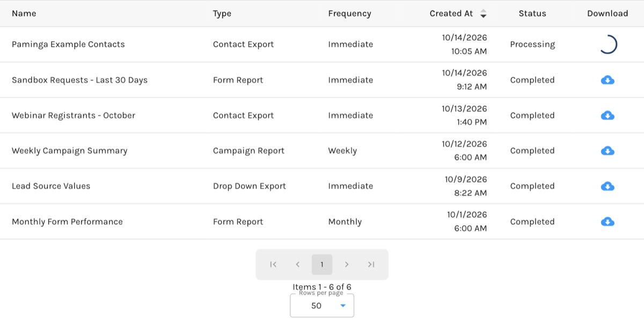The image size is (644, 326).
Task: Click the processing spinner for Paminga Example Contacts
Action: click(608, 45)
